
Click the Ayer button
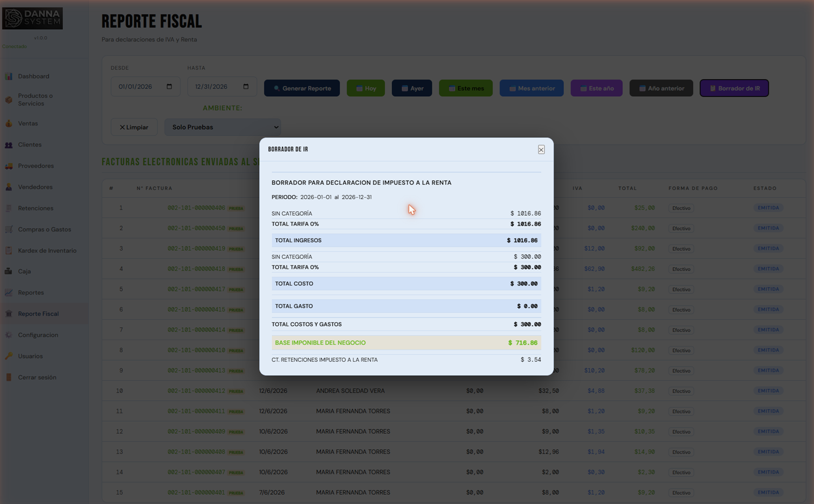click(412, 88)
